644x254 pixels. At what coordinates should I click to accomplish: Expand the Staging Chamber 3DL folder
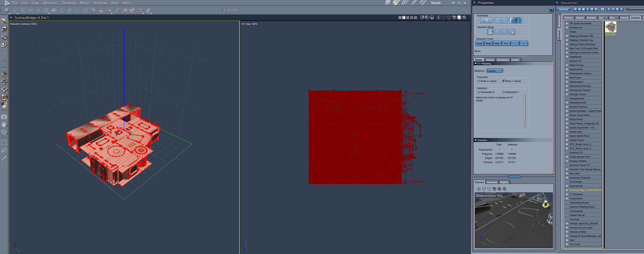tap(567, 36)
